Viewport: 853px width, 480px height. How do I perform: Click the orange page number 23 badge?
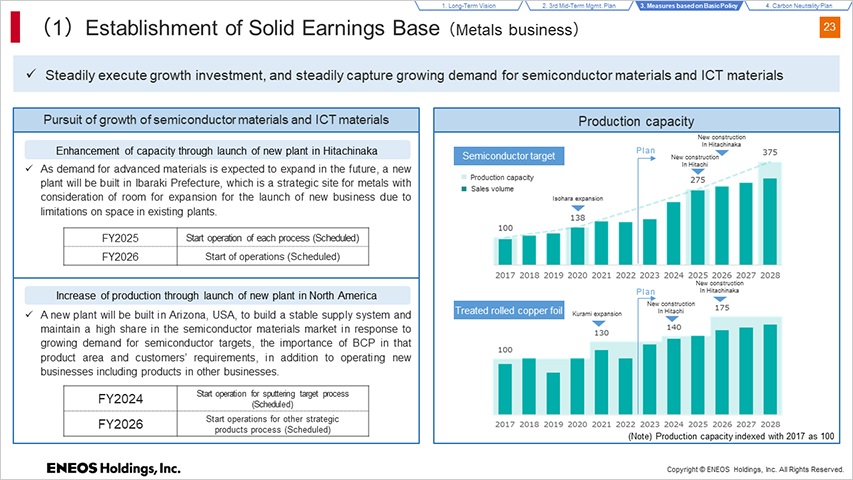pyautogui.click(x=829, y=27)
